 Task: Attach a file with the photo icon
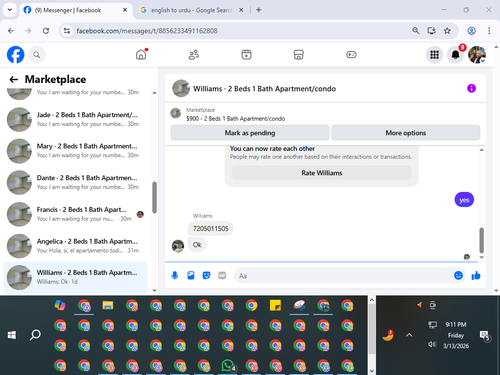pos(191,275)
